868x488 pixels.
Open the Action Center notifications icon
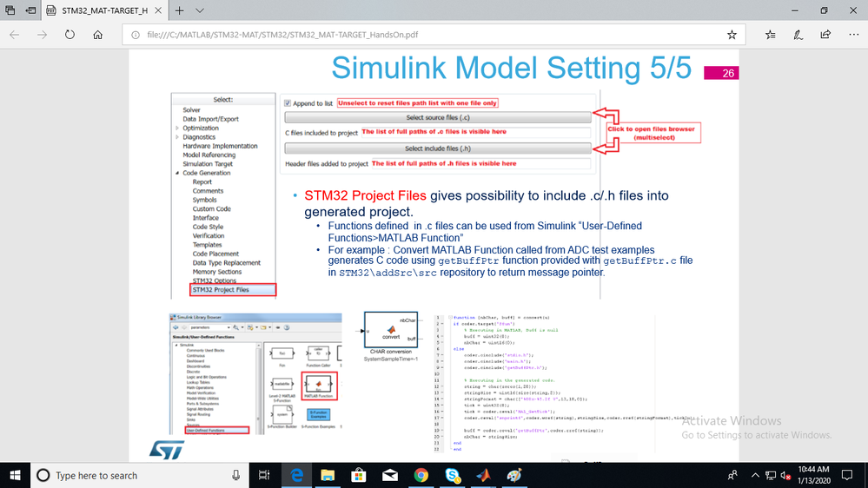tap(847, 475)
